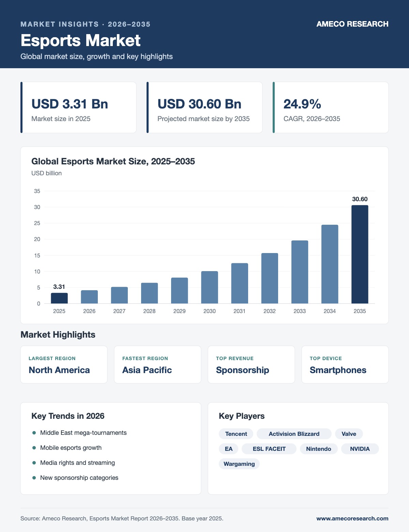
Task: Click the Tencent chip
Action: click(236, 434)
